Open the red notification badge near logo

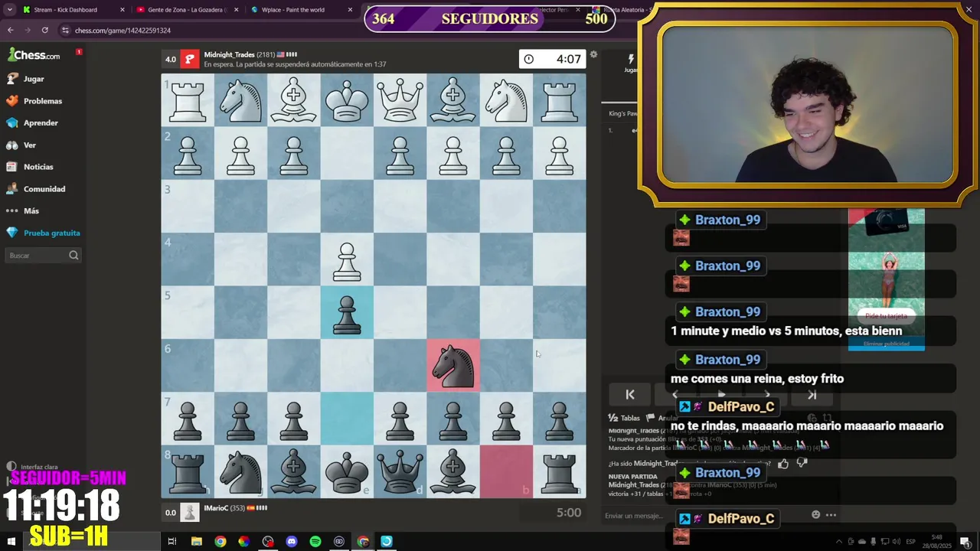tap(79, 52)
